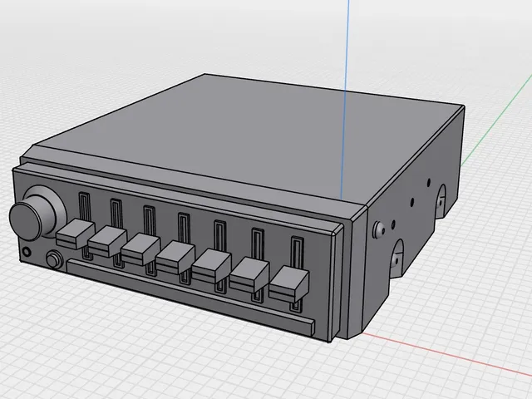Select the sixth slider cap from the left
The width and height of the screenshot is (532, 399).
(249, 274)
